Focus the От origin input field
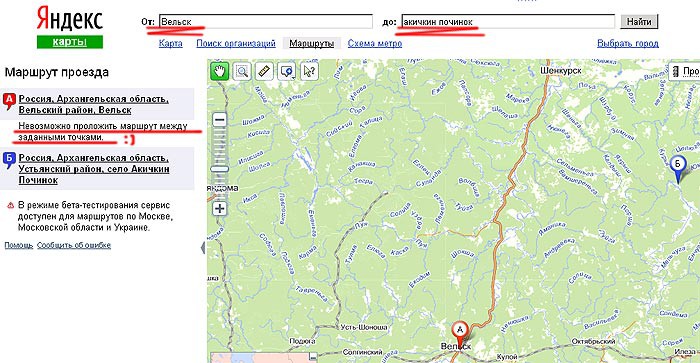The height and width of the screenshot is (363, 700). 265,21
